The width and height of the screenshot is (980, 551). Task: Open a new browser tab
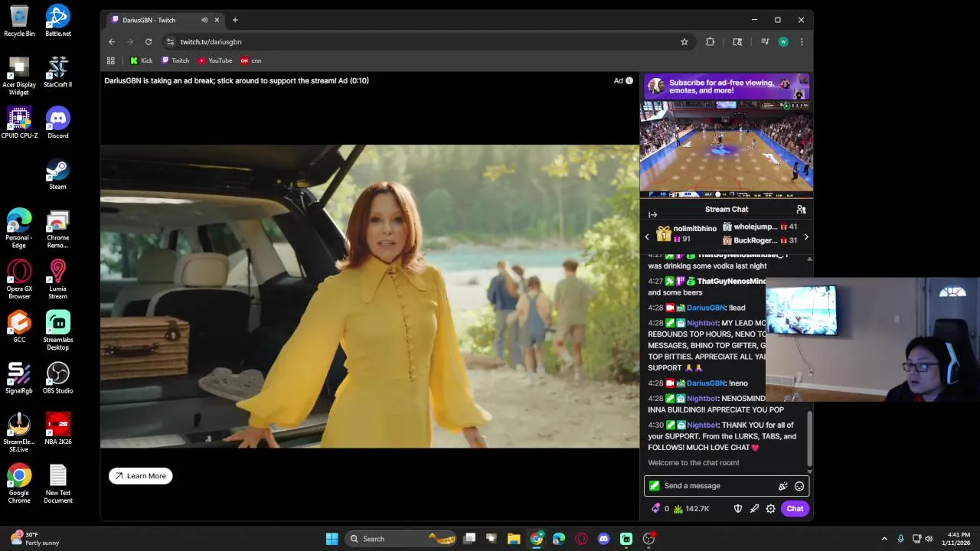[235, 20]
